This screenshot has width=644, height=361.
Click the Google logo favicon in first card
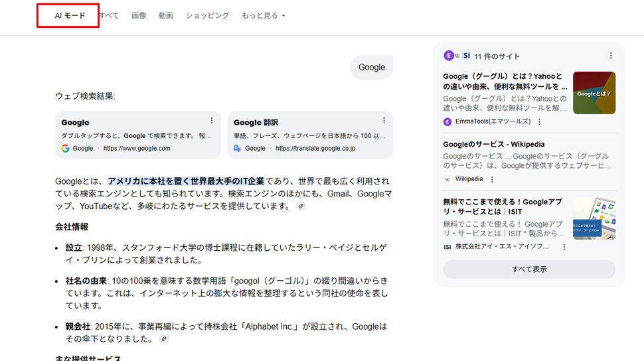click(65, 148)
